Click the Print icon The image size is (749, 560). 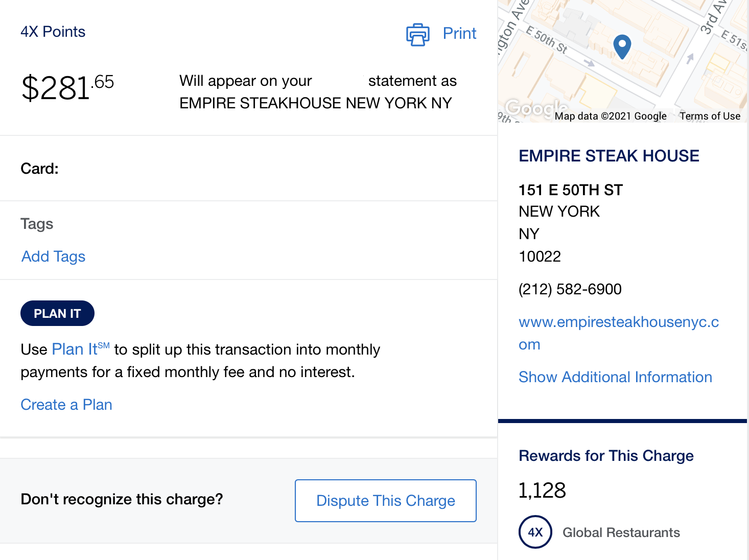417,35
